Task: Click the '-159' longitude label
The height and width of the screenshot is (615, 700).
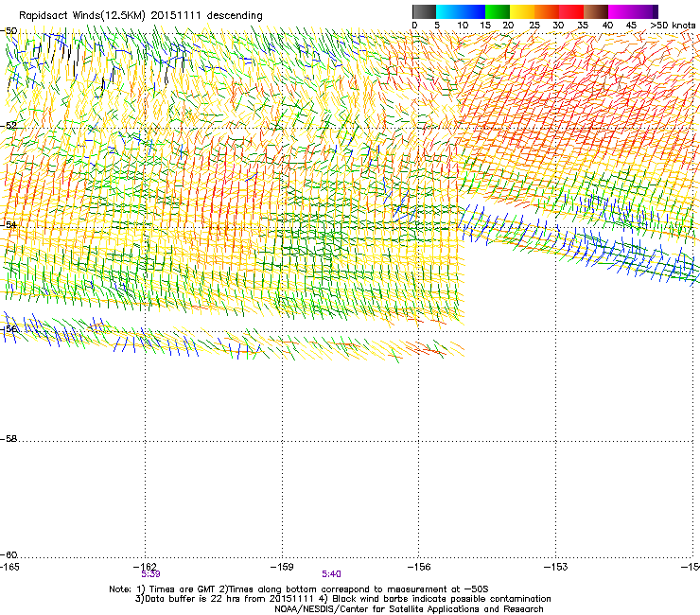Action: point(282,567)
